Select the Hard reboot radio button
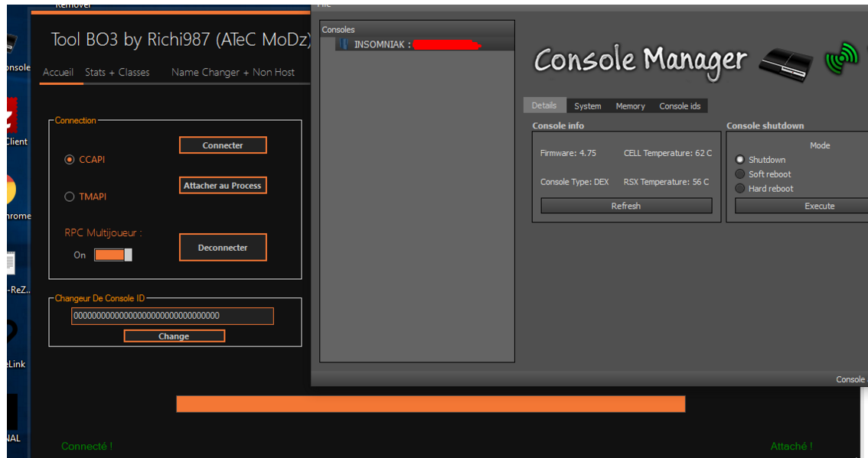Viewport: 868px width, 458px height. [739, 188]
